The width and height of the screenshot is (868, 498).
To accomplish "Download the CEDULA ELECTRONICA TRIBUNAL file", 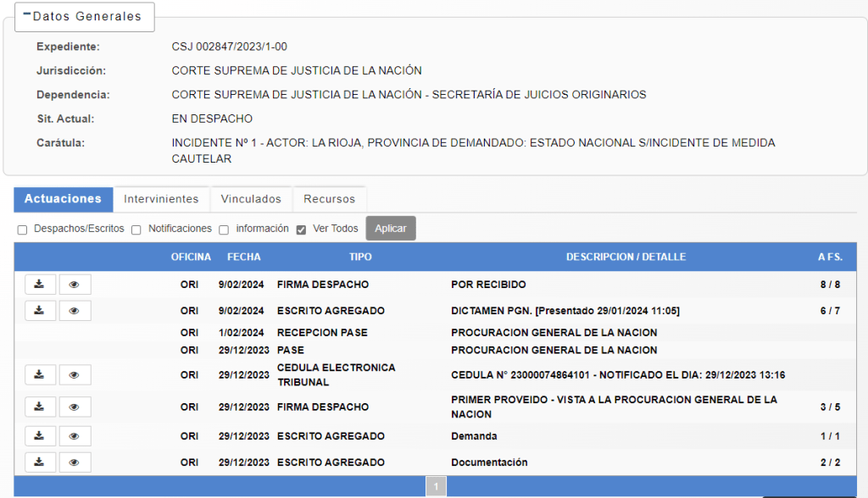I will pyautogui.click(x=40, y=374).
